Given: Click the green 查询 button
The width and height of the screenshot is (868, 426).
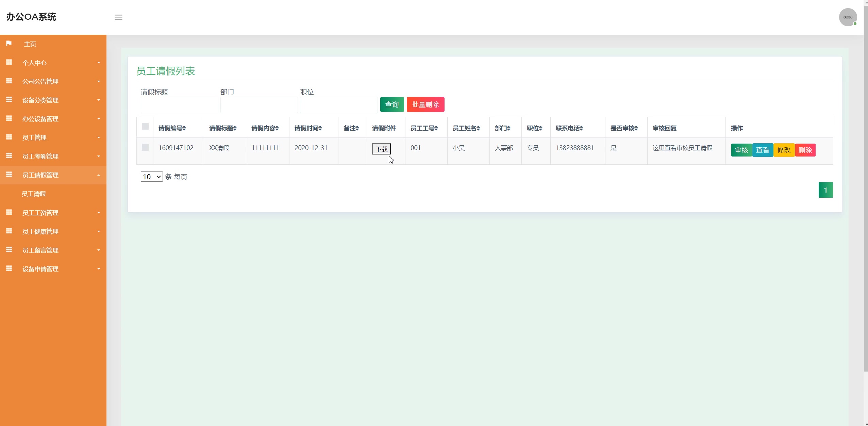Looking at the screenshot, I should (392, 104).
